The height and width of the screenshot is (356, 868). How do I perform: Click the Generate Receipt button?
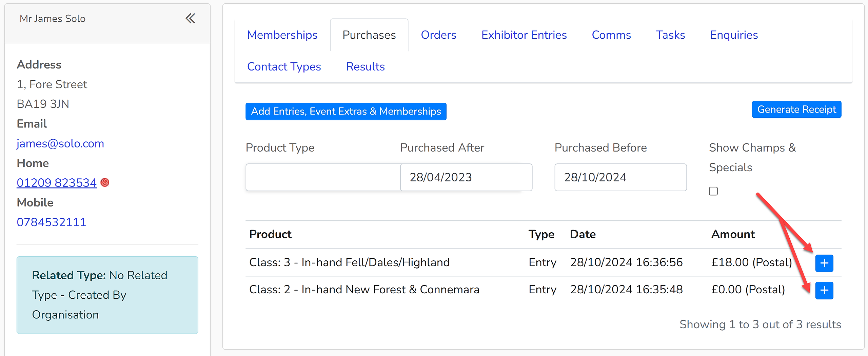(x=796, y=110)
